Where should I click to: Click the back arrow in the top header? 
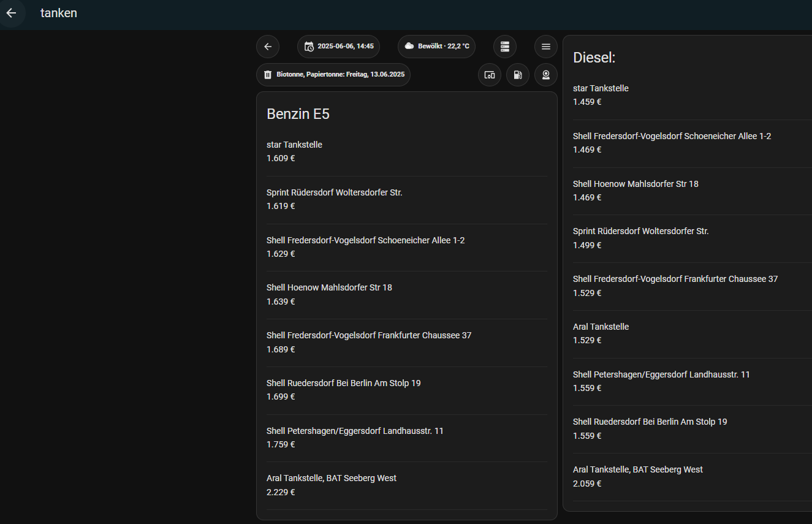[x=12, y=13]
